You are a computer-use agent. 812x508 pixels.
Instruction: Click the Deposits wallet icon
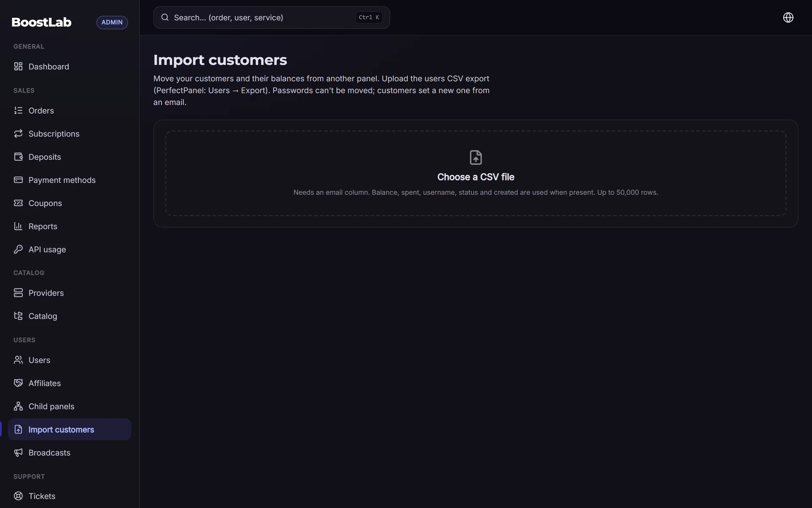tap(18, 157)
